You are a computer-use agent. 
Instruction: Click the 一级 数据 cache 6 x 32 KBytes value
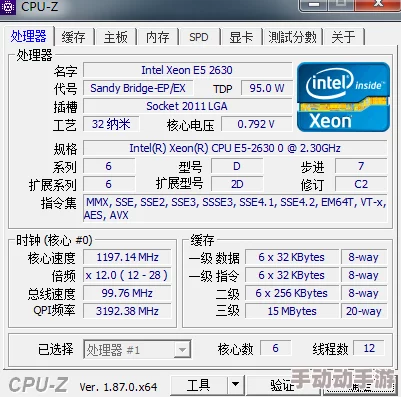coord(292,257)
